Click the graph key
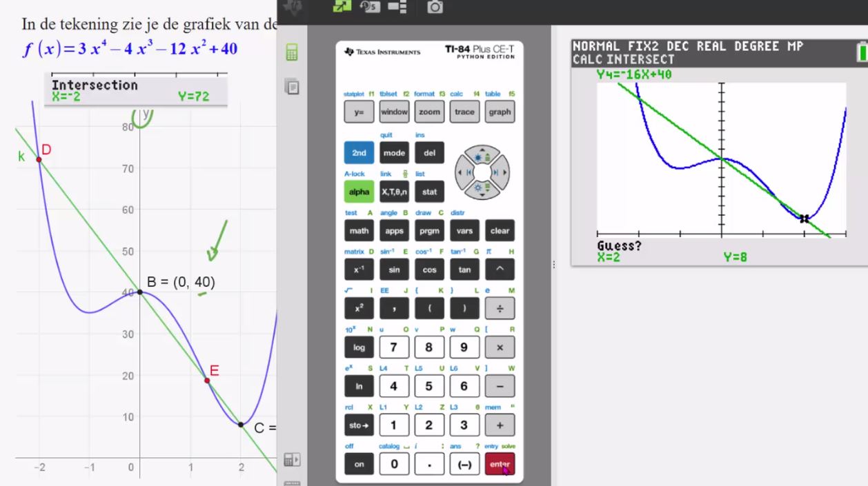This screenshot has height=486, width=868. click(500, 112)
